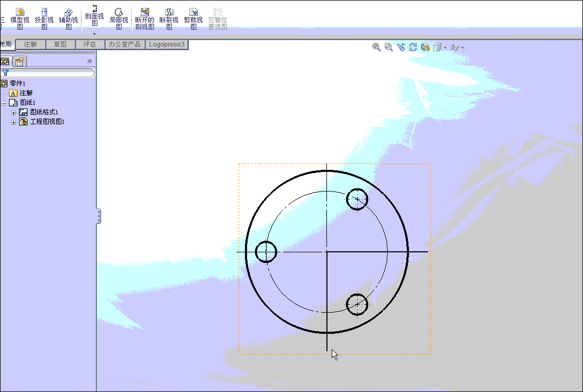Click the greyed 交替位置视图 tool

click(x=217, y=19)
